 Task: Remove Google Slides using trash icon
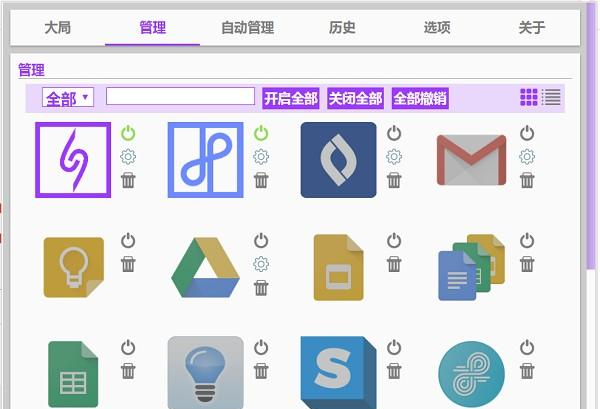pos(394,264)
